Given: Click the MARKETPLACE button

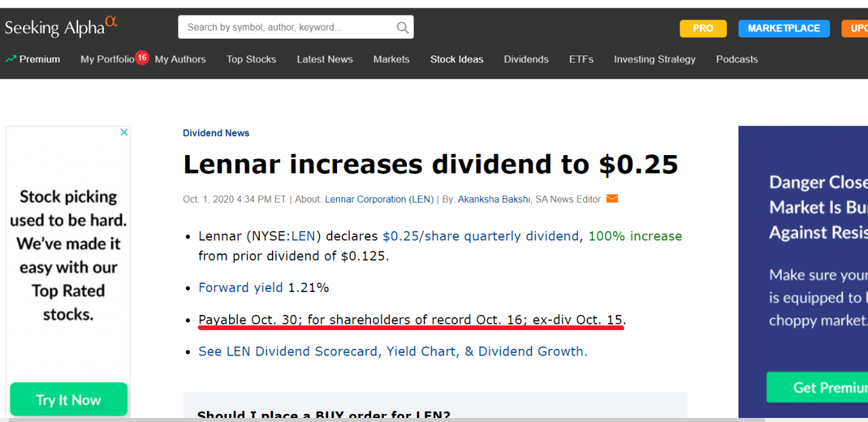Looking at the screenshot, I should (x=783, y=28).
